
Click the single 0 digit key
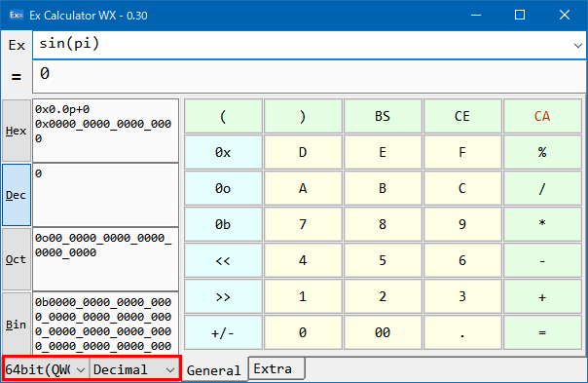click(303, 332)
